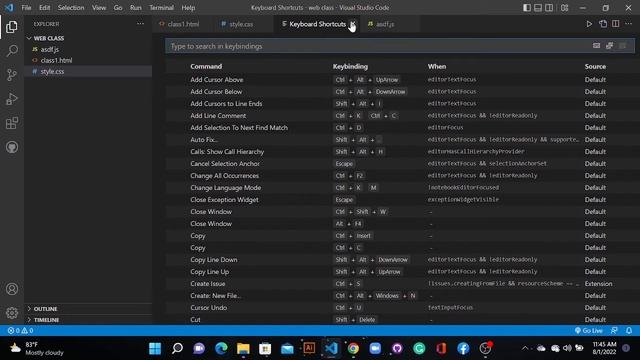Click the Explorer more actions ellipsis
The width and height of the screenshot is (640, 360).
(140, 24)
